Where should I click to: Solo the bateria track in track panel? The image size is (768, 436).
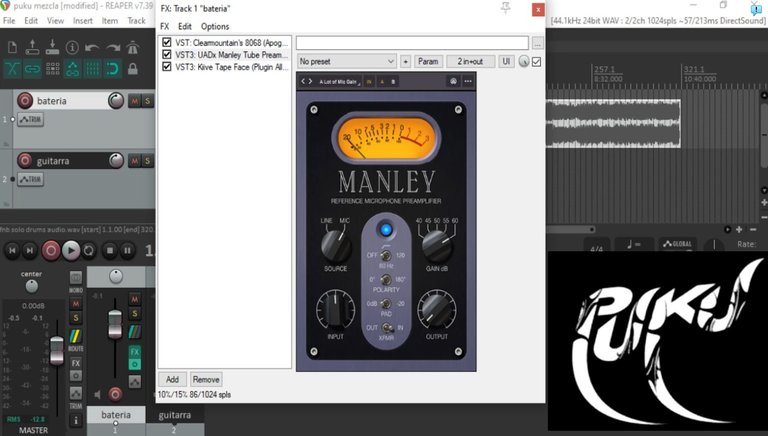click(147, 101)
